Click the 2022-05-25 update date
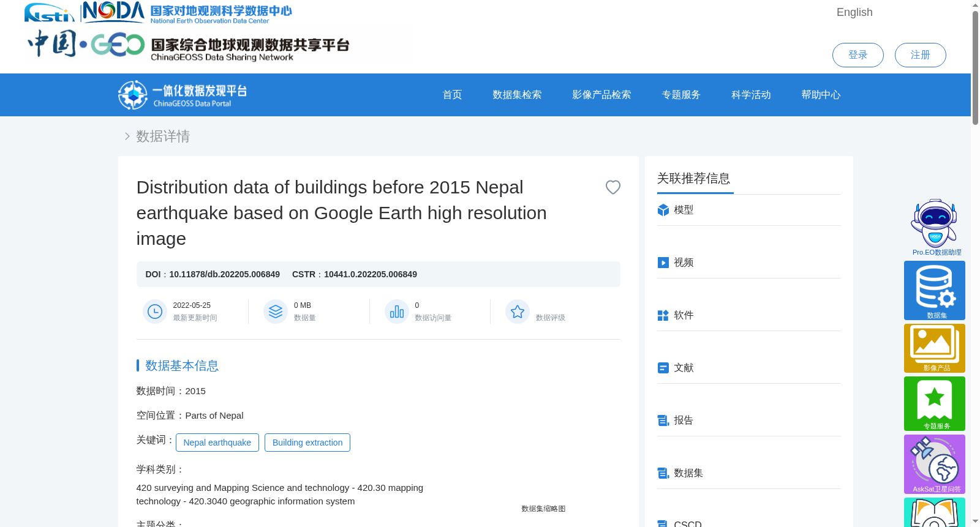Image resolution: width=980 pixels, height=527 pixels. point(192,305)
